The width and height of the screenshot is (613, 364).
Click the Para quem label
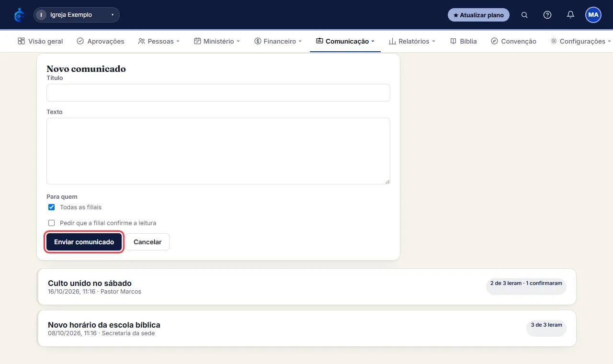[62, 196]
